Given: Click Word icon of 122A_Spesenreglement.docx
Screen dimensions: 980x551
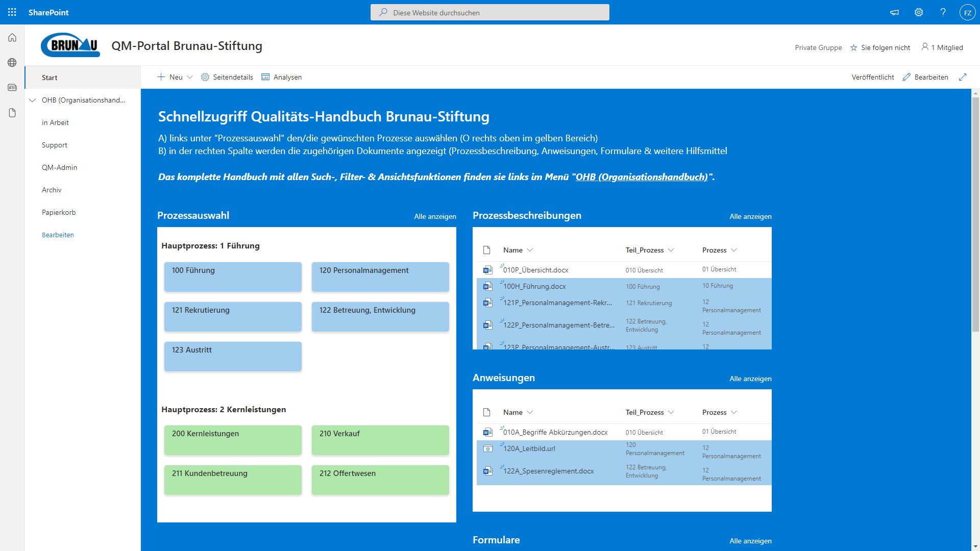Looking at the screenshot, I should pyautogui.click(x=488, y=471).
